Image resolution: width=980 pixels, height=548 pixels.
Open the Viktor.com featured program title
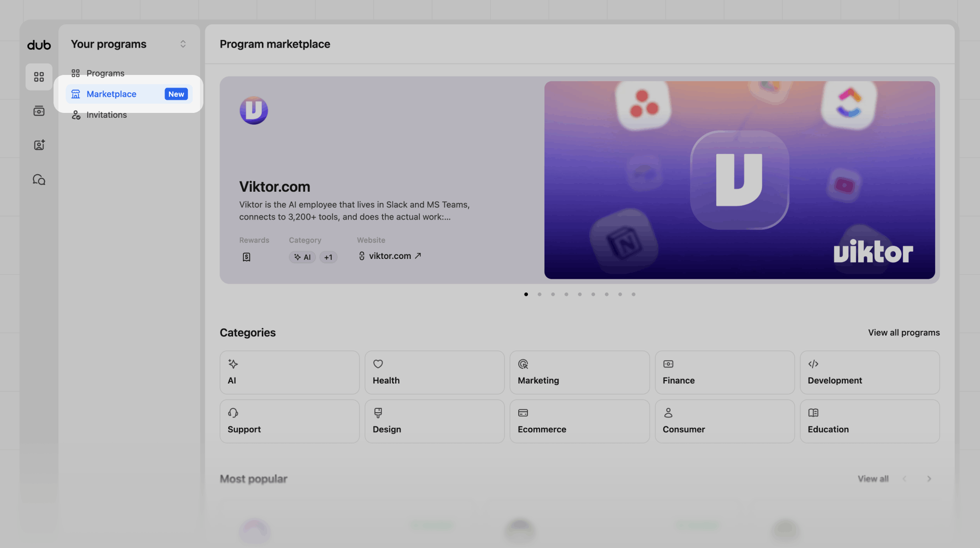274,187
